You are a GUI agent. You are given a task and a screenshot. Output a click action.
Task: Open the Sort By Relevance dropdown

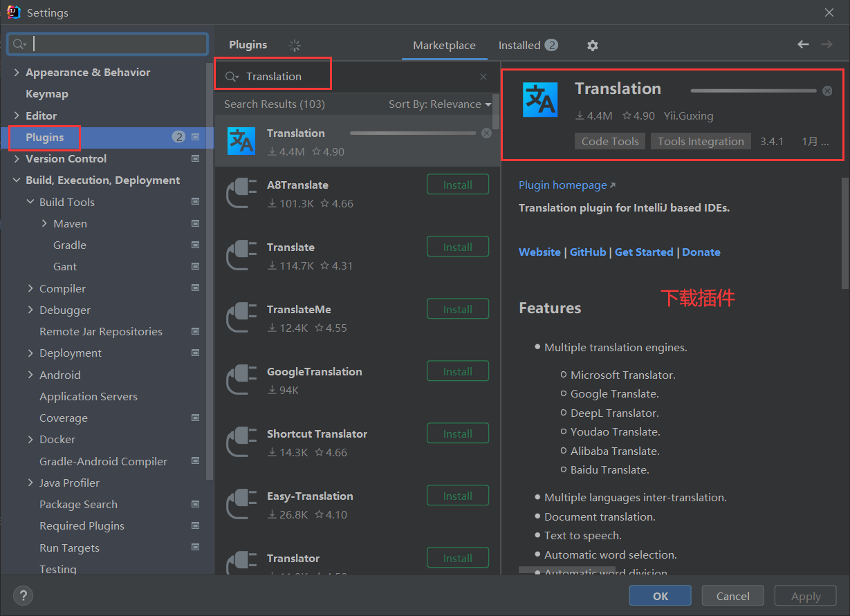tap(440, 104)
